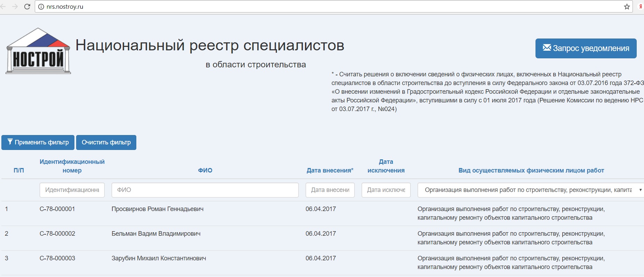The height and width of the screenshot is (277, 644).
Task: Sort by Дата внесения column header
Action: (330, 170)
